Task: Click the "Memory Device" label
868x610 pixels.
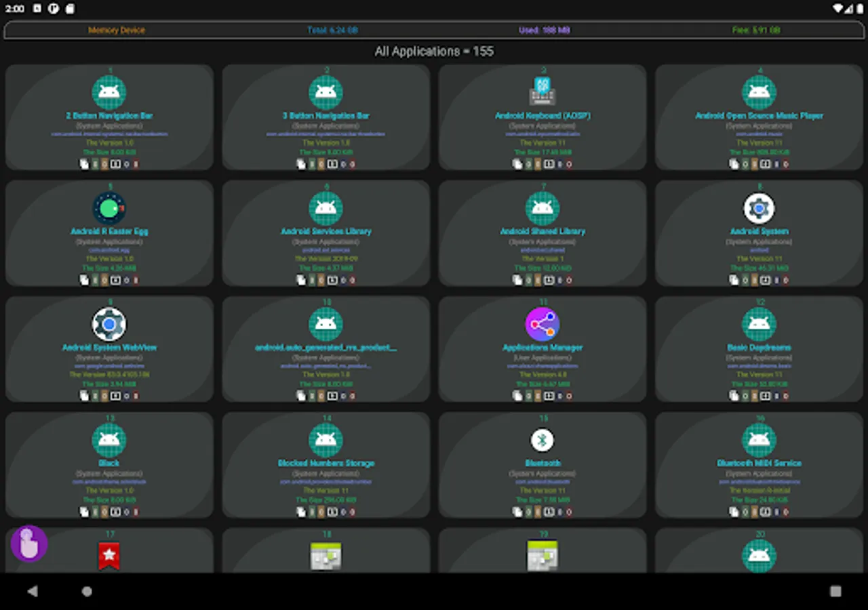Action: click(x=117, y=30)
